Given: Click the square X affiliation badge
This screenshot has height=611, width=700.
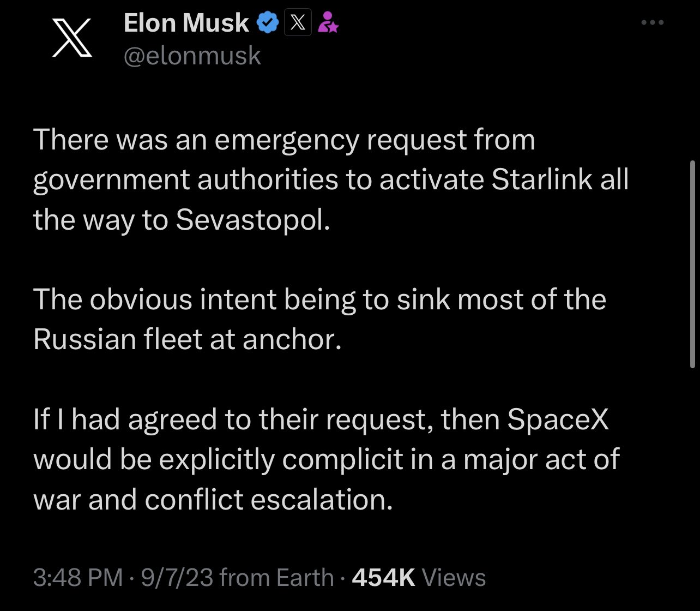Looking at the screenshot, I should click(298, 23).
